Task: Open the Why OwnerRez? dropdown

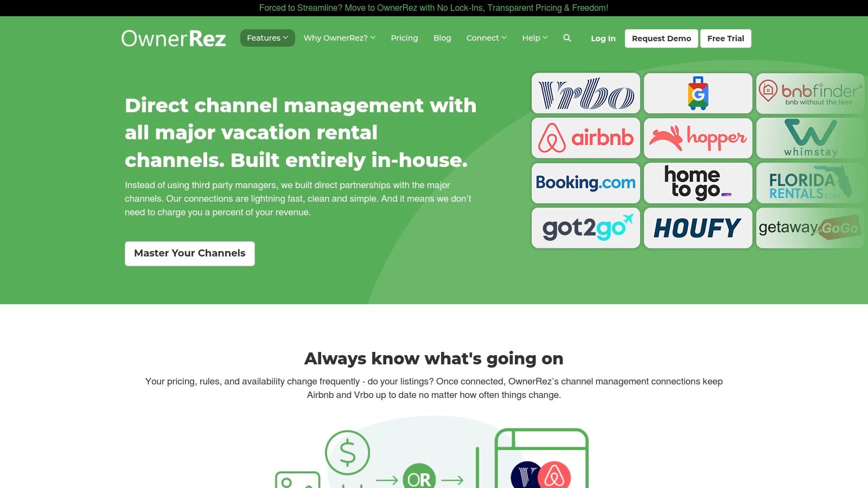Action: pos(339,38)
